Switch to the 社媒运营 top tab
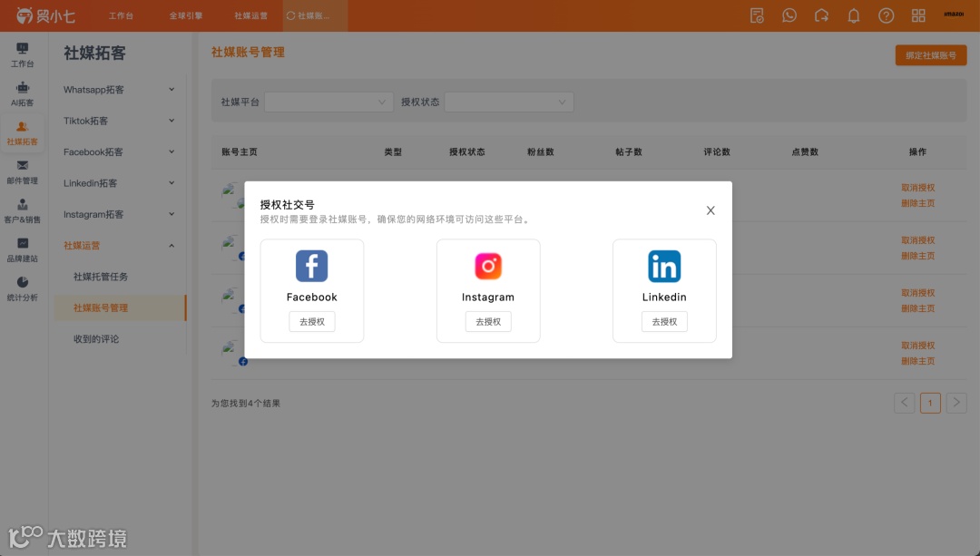Image resolution: width=980 pixels, height=556 pixels. [250, 15]
